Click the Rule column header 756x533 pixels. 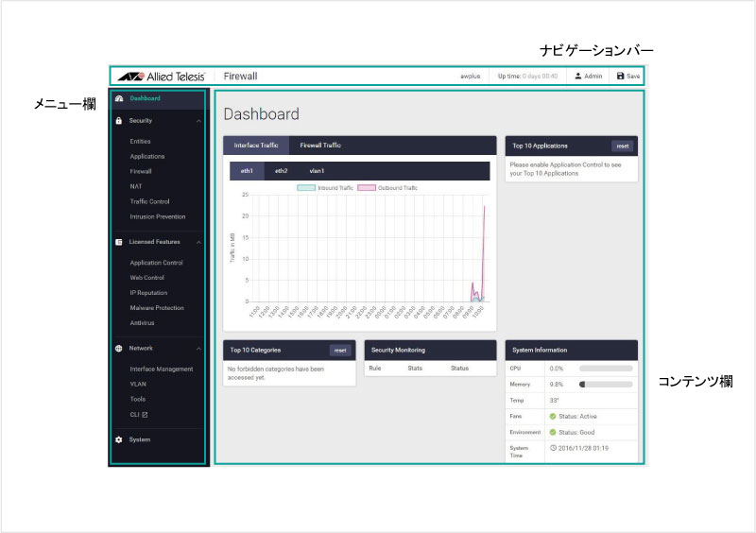click(375, 368)
